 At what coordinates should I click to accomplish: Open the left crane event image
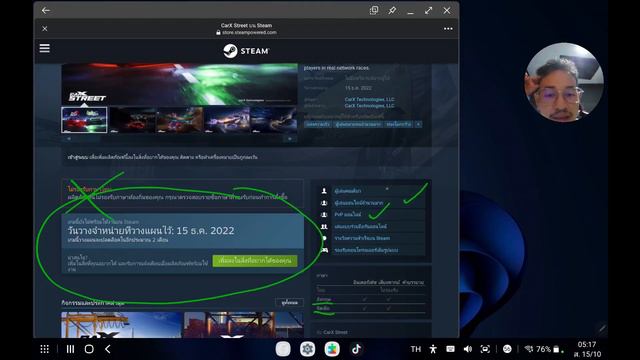(122, 325)
